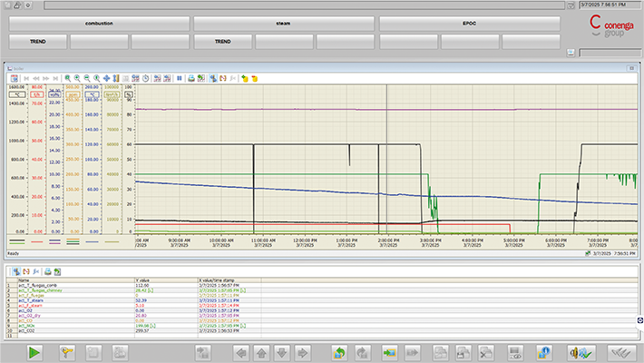The image size is (644, 363).
Task: Click the vertical ruler axis tool
Action: (x=116, y=78)
